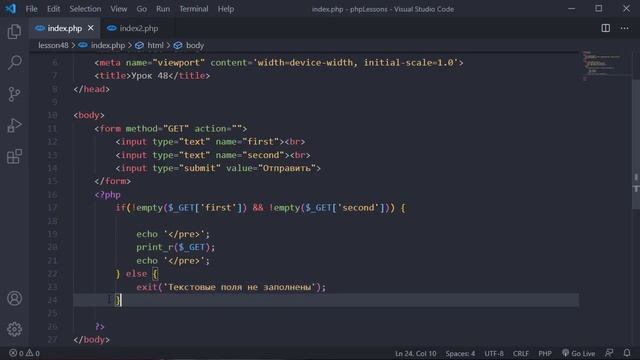Image resolution: width=640 pixels, height=360 pixels.
Task: Click the <?php opening tag
Action: (x=107, y=195)
